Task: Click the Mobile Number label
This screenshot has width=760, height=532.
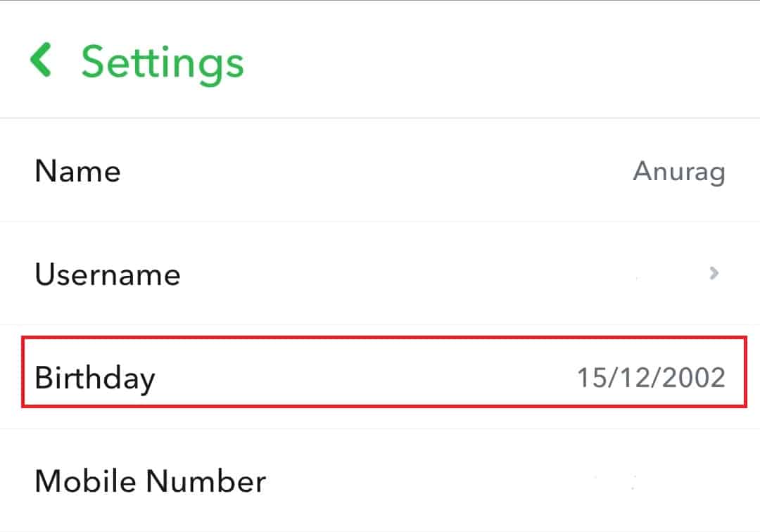Action: pyautogui.click(x=150, y=481)
